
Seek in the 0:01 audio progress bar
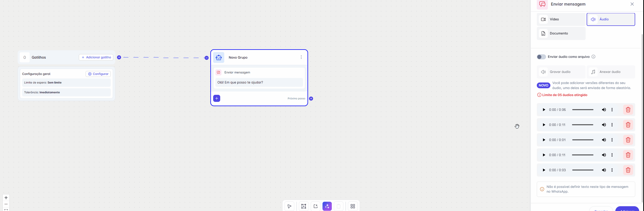tap(583, 140)
